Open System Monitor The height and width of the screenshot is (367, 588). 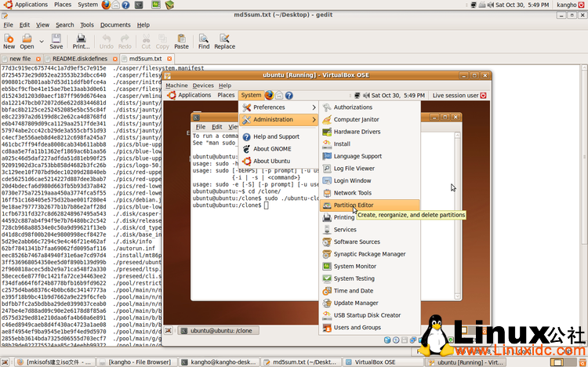coord(370,267)
